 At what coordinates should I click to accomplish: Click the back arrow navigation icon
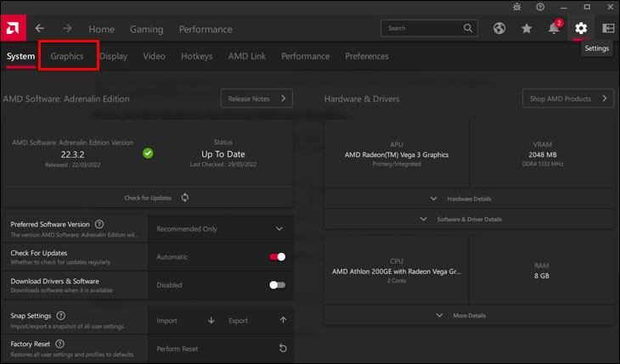(x=40, y=29)
